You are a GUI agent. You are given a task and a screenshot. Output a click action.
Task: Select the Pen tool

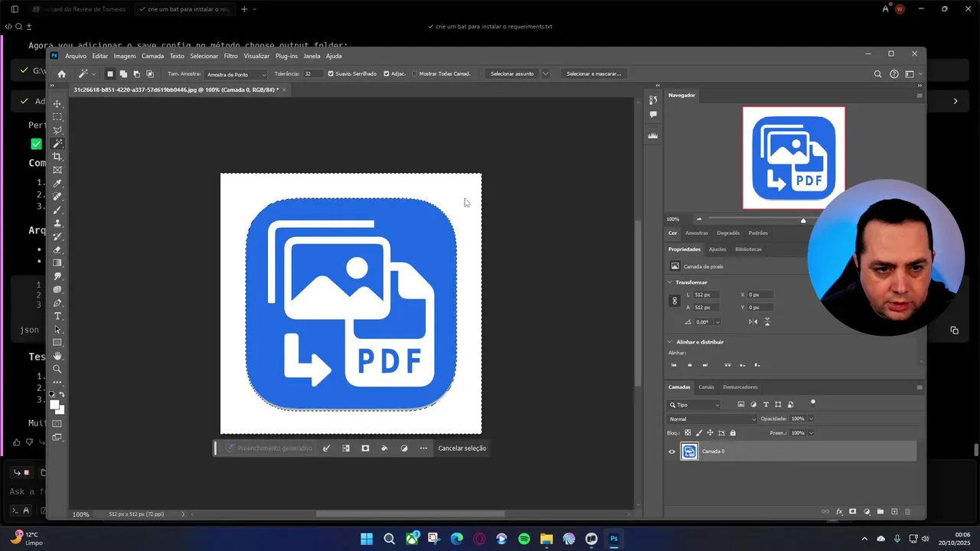click(57, 303)
